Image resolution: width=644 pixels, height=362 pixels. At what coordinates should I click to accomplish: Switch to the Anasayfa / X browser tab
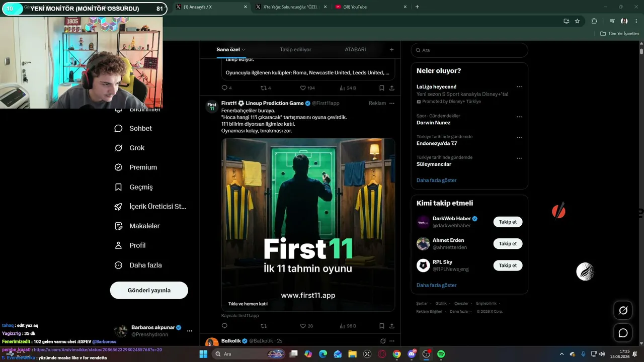(211, 7)
